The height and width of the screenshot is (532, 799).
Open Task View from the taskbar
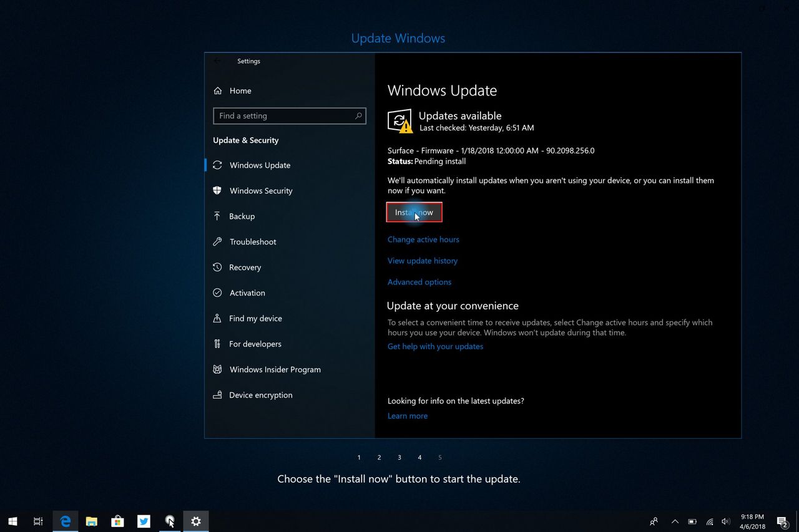tap(38, 521)
